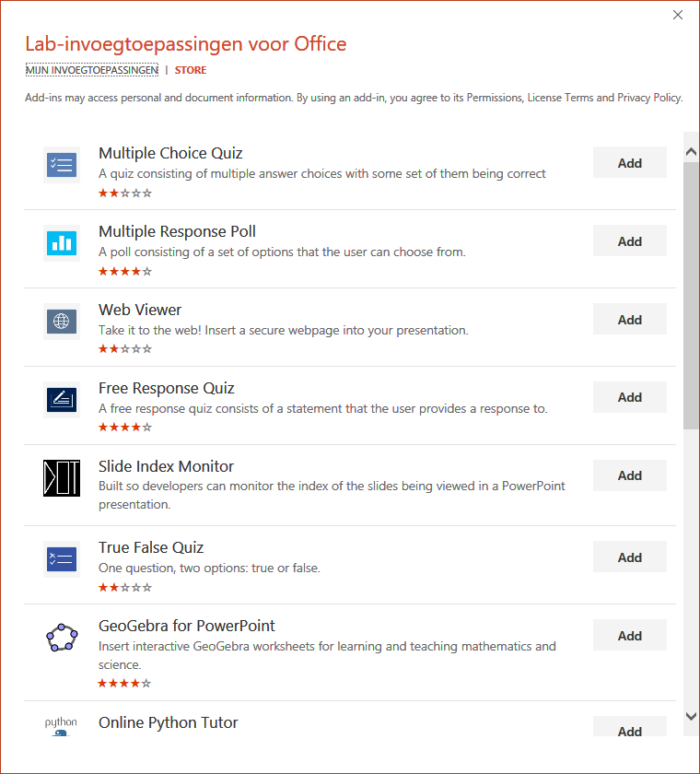700x774 pixels.
Task: Click the GeoGebra for PowerPoint icon
Action: (x=62, y=638)
